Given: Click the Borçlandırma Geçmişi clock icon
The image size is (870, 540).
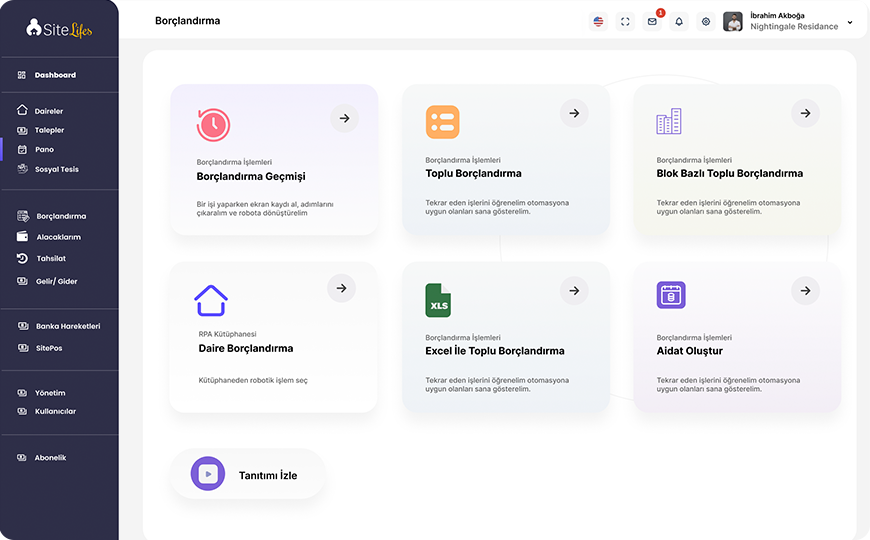Looking at the screenshot, I should 213,124.
